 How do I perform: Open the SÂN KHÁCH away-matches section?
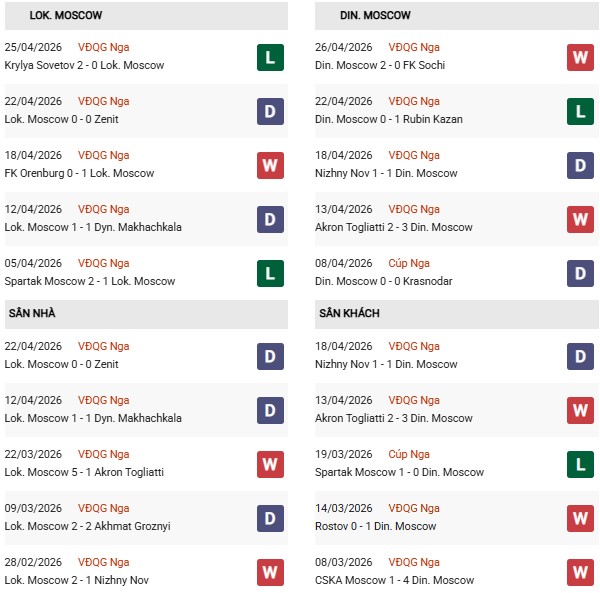pyautogui.click(x=349, y=313)
